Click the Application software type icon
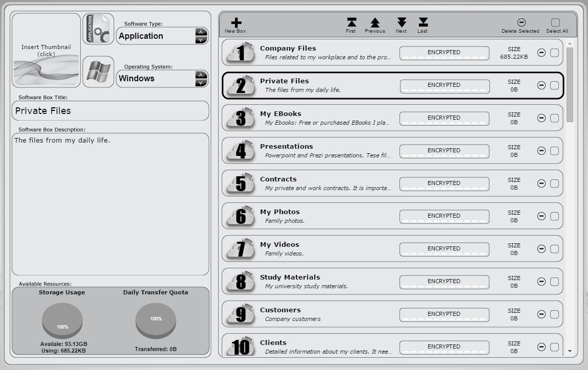 98,29
